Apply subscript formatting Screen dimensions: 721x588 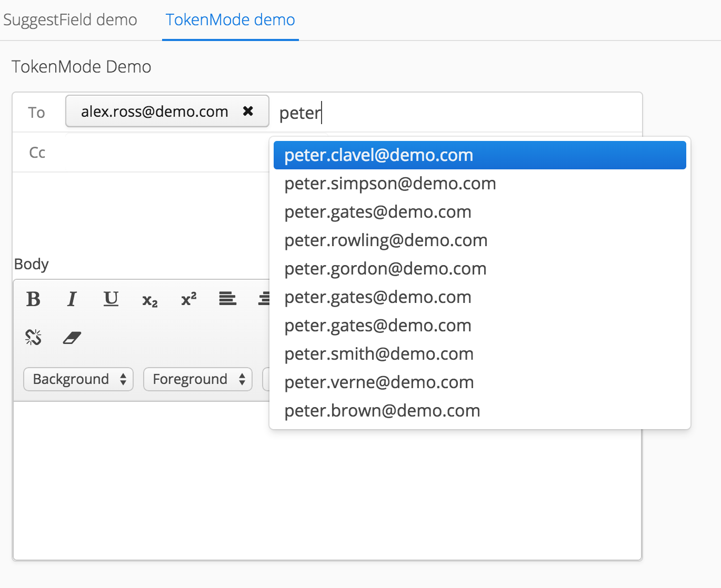[x=150, y=300]
